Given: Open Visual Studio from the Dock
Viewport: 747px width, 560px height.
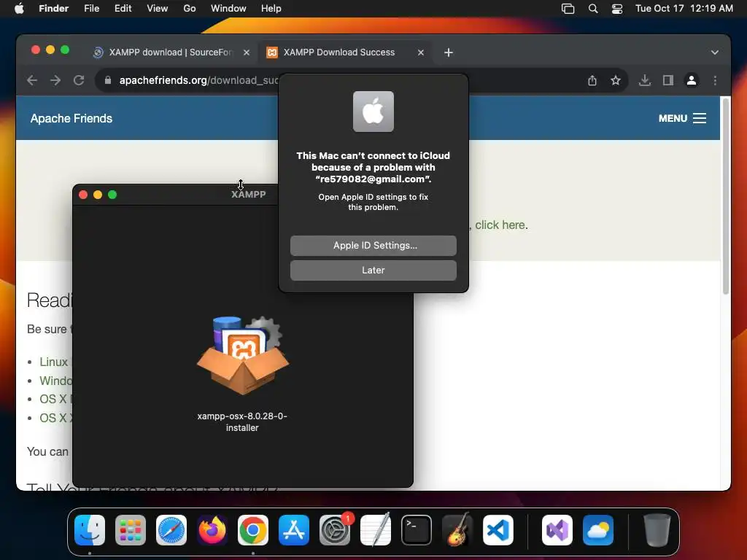Looking at the screenshot, I should 557,530.
